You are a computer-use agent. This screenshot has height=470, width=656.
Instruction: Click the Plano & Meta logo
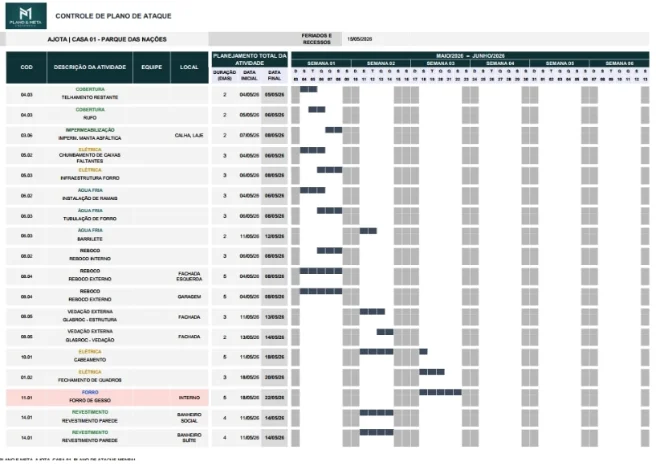[x=26, y=15]
